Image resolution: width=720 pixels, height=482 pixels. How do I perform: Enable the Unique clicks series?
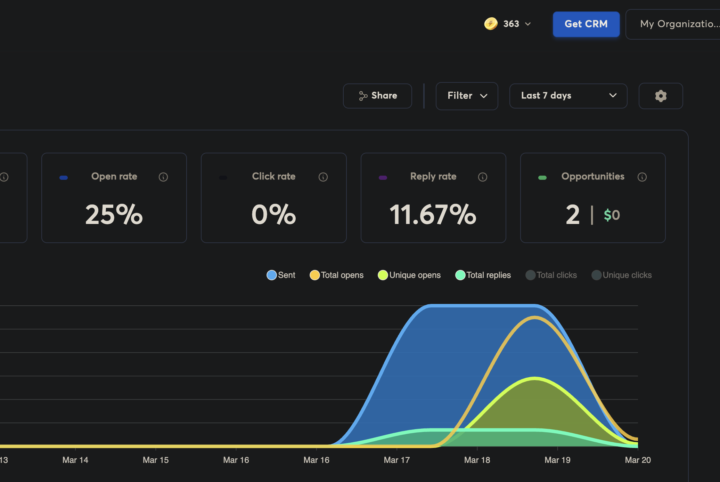coord(624,275)
